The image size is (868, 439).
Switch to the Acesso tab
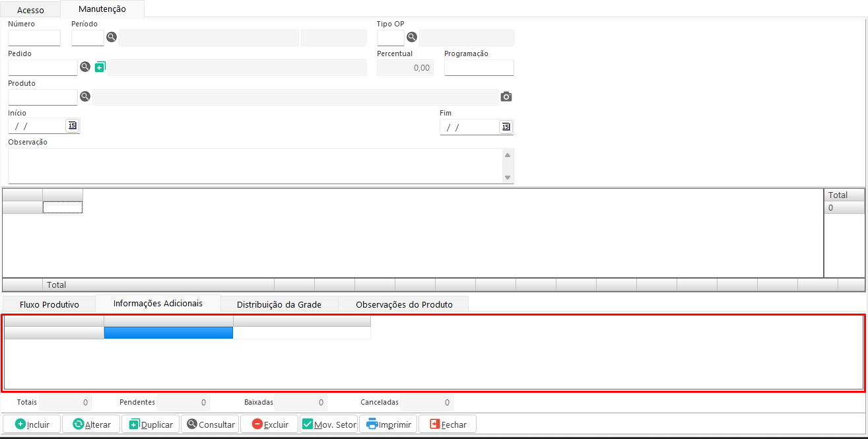(30, 10)
